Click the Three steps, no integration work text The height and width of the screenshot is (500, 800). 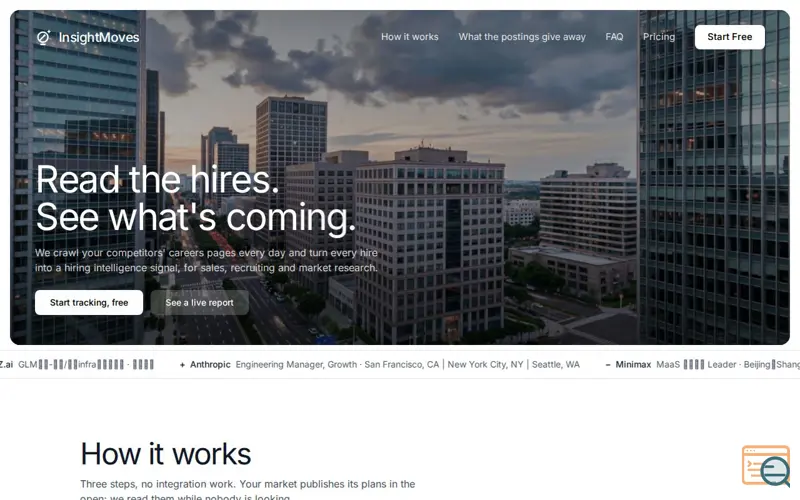(247, 490)
